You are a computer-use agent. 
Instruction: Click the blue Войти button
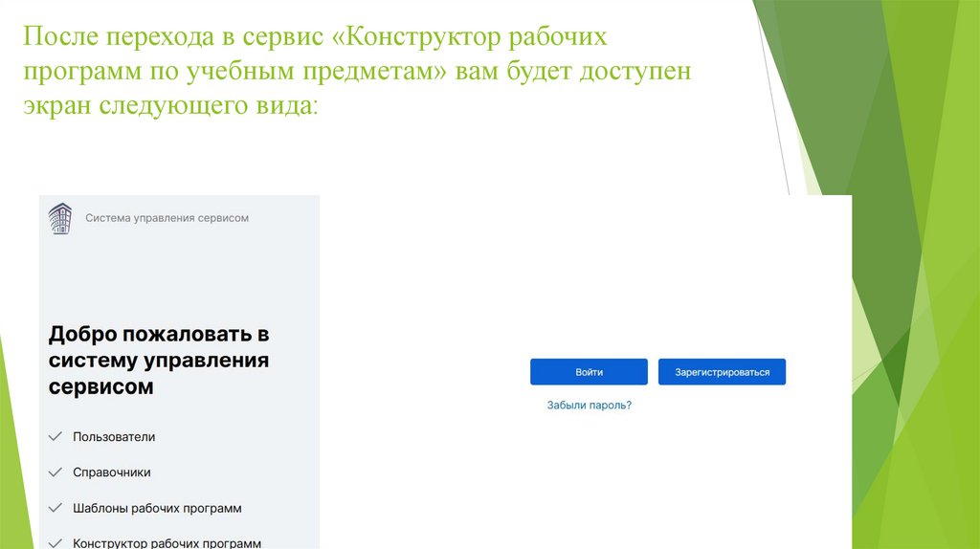tap(589, 372)
